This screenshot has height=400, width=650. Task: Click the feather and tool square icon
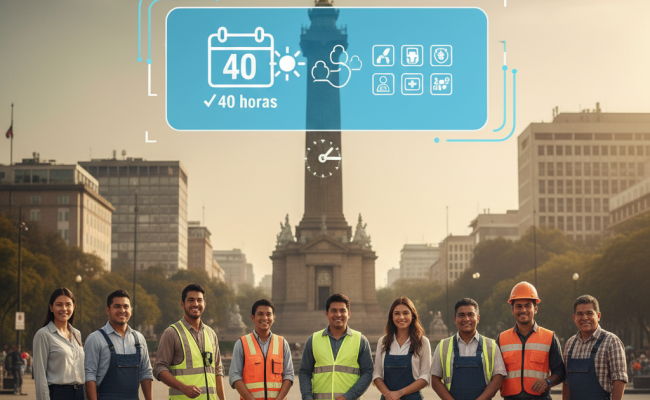click(x=383, y=56)
